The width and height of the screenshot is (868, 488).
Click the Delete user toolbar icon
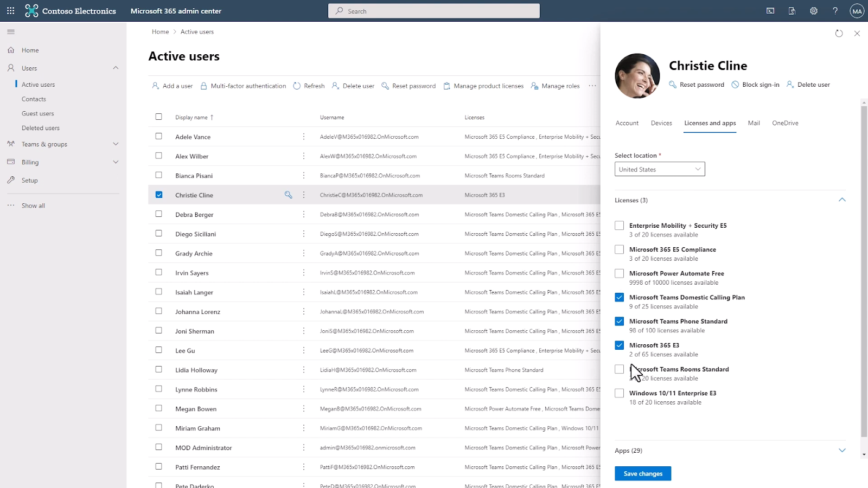(335, 86)
